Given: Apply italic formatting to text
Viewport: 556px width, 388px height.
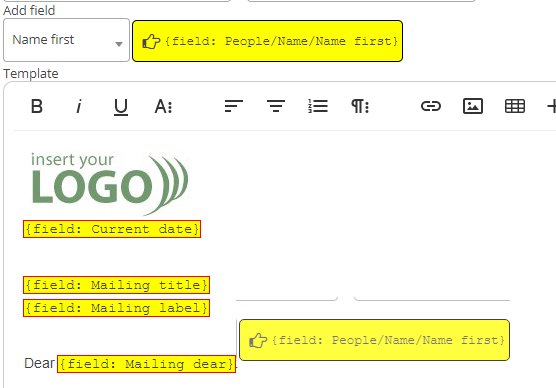Looking at the screenshot, I should click(79, 106).
